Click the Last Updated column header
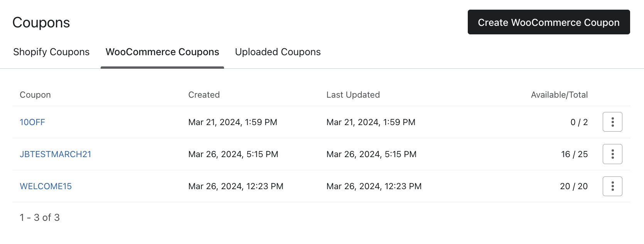 coord(353,95)
